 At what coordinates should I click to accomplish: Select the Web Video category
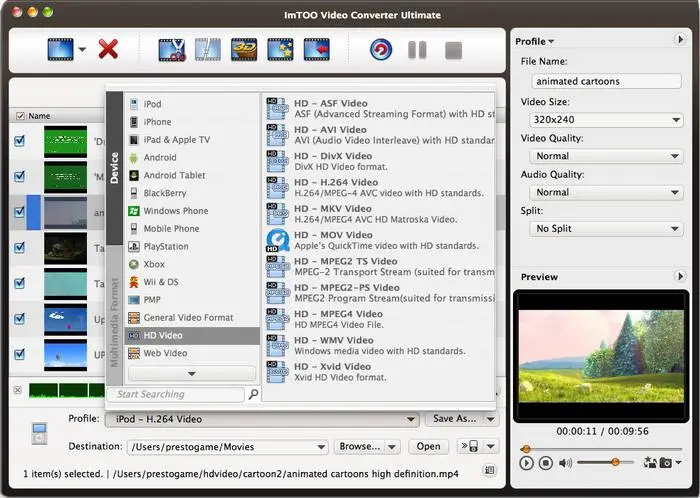click(192, 353)
